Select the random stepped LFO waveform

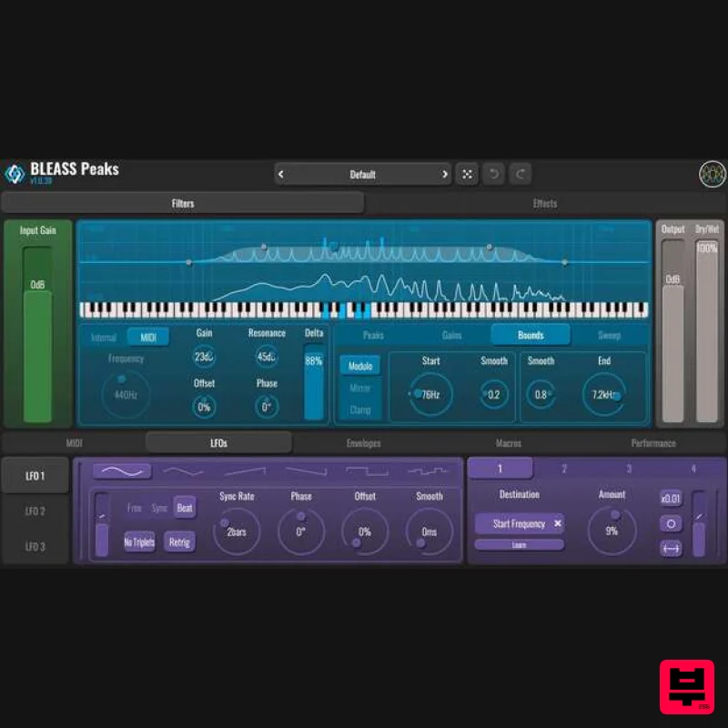428,471
